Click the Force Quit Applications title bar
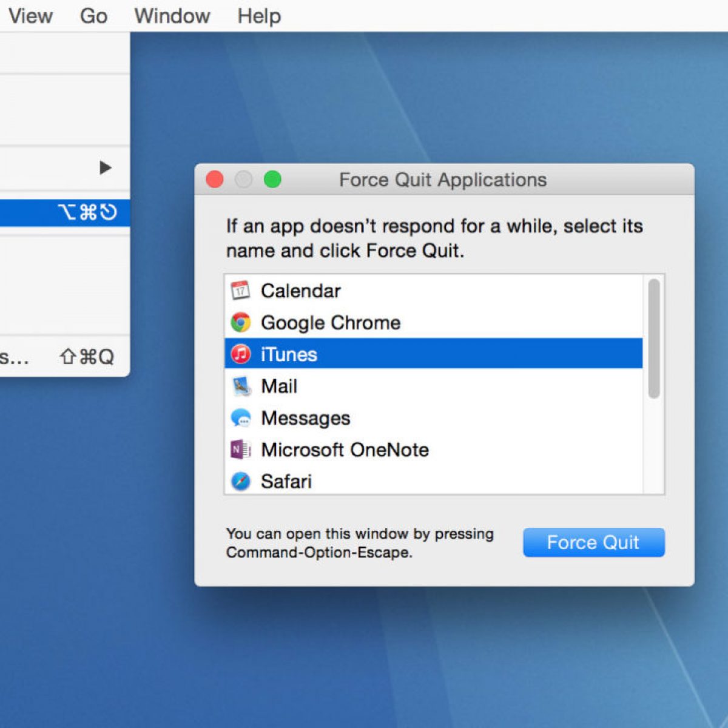The width and height of the screenshot is (728, 728). (443, 180)
